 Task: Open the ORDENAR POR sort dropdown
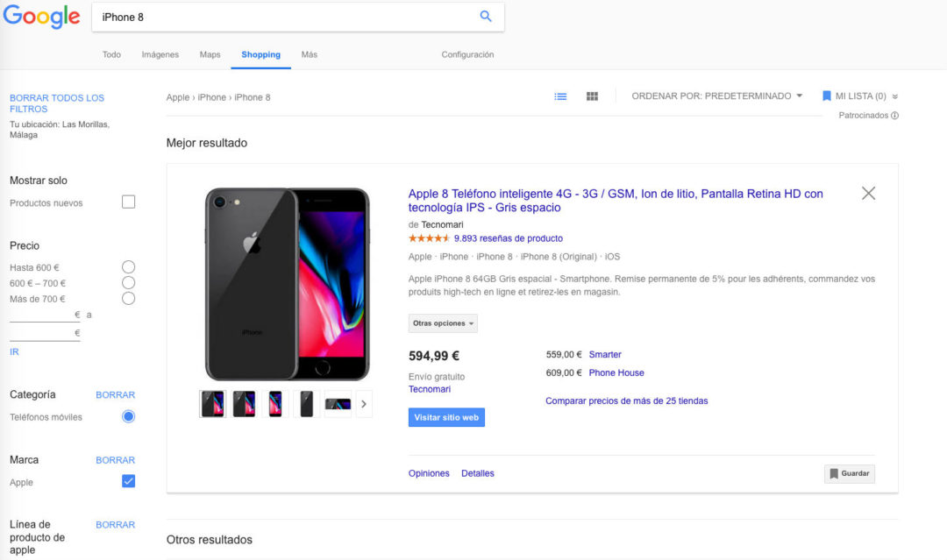point(717,96)
